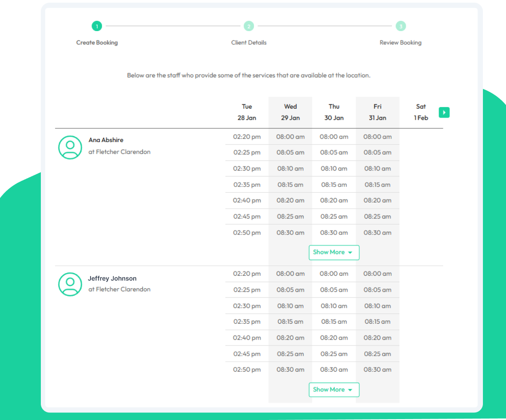The height and width of the screenshot is (420, 506).
Task: Book Jeffrey Johnson Tuesday 02:35 pm
Action: [x=247, y=322]
